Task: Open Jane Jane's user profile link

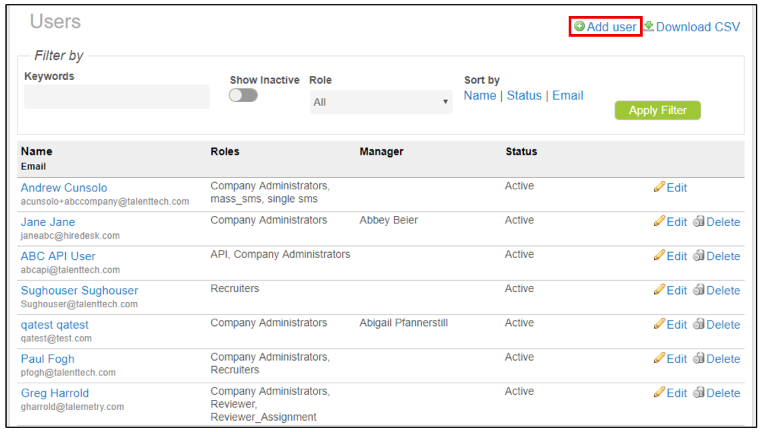Action: [48, 222]
